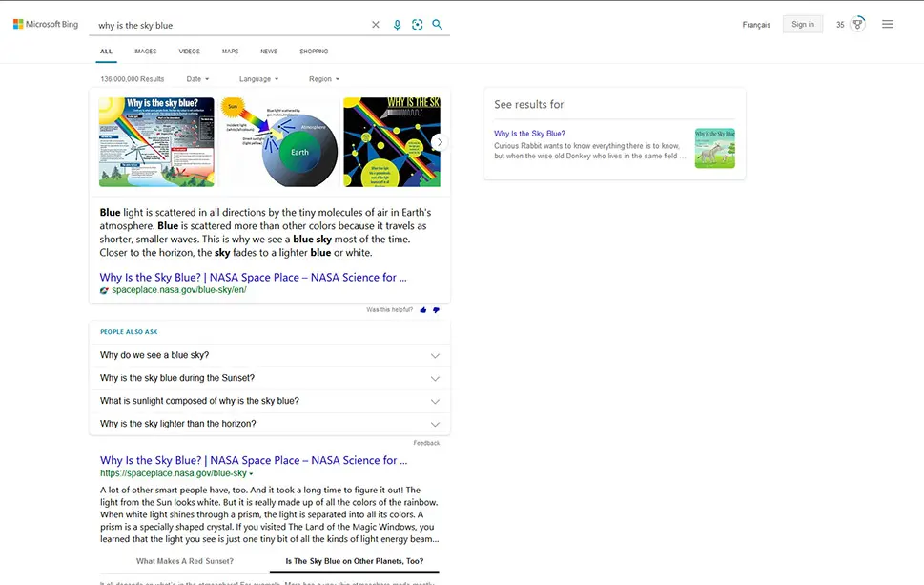Expand 'Why is the sky lighter than the horizon?'
The width and height of the screenshot is (924, 585).
[270, 424]
